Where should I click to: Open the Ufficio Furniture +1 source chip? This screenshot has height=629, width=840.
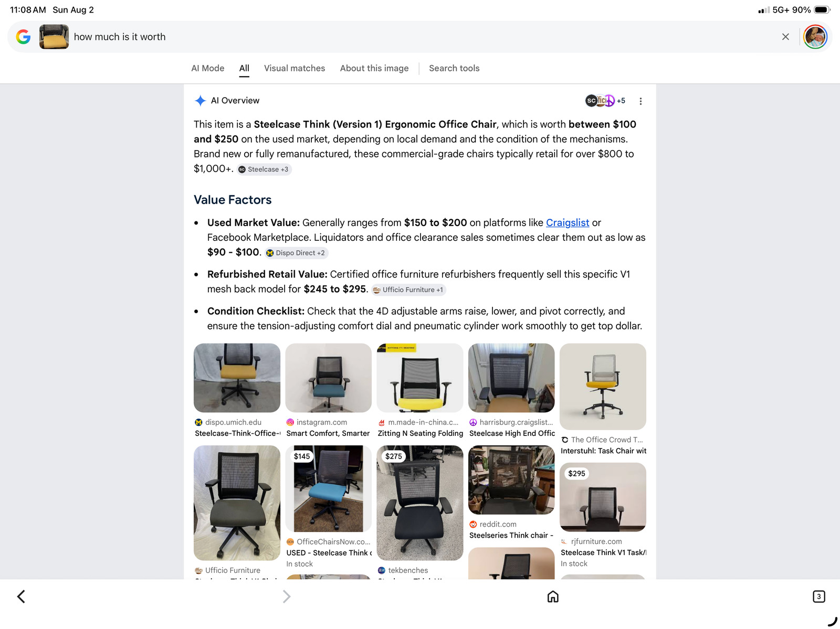(408, 290)
